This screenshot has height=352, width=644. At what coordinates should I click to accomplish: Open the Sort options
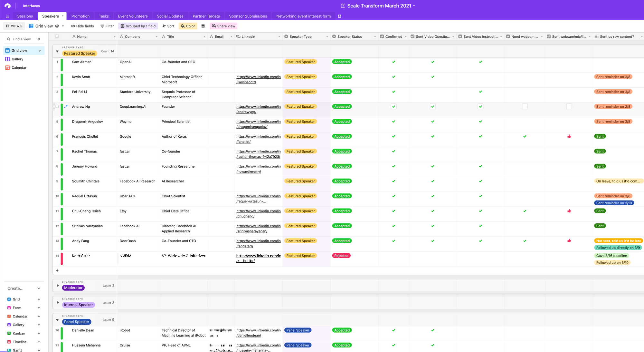[x=168, y=26]
